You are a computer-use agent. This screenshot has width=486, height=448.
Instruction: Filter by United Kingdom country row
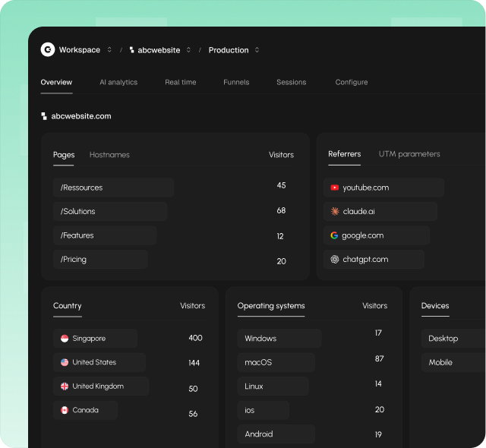(101, 386)
